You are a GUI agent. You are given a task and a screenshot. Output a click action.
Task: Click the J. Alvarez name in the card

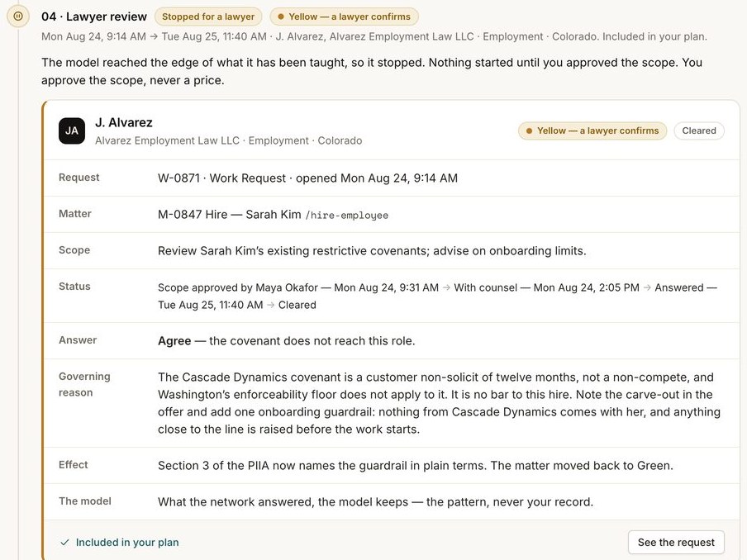124,123
